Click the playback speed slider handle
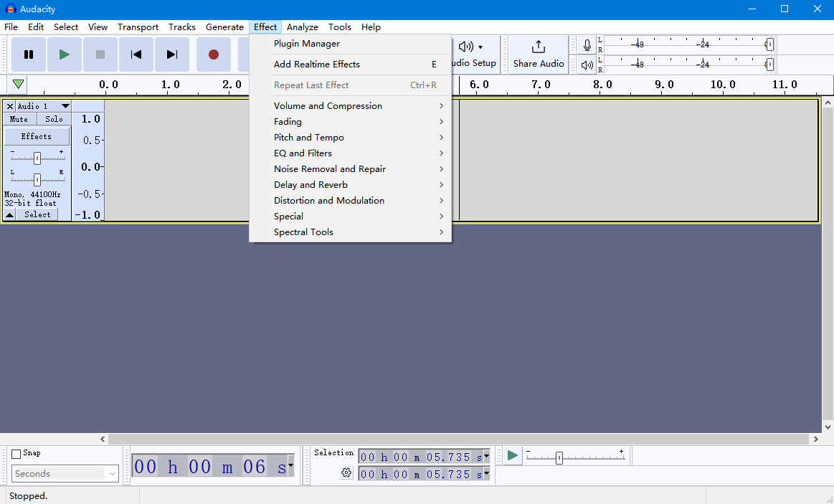Screen dimensions: 834x504 559,457
